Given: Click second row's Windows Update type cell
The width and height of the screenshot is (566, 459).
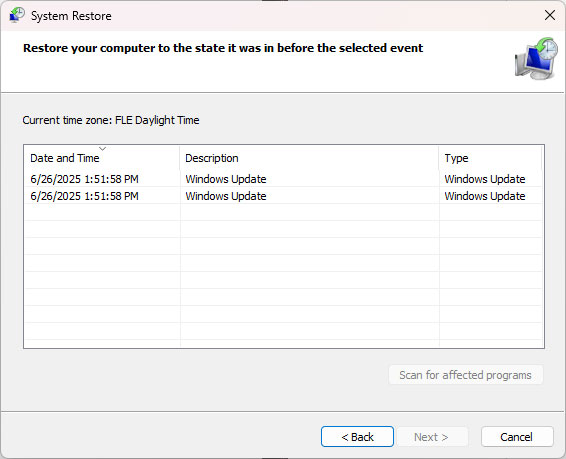Looking at the screenshot, I should (485, 196).
